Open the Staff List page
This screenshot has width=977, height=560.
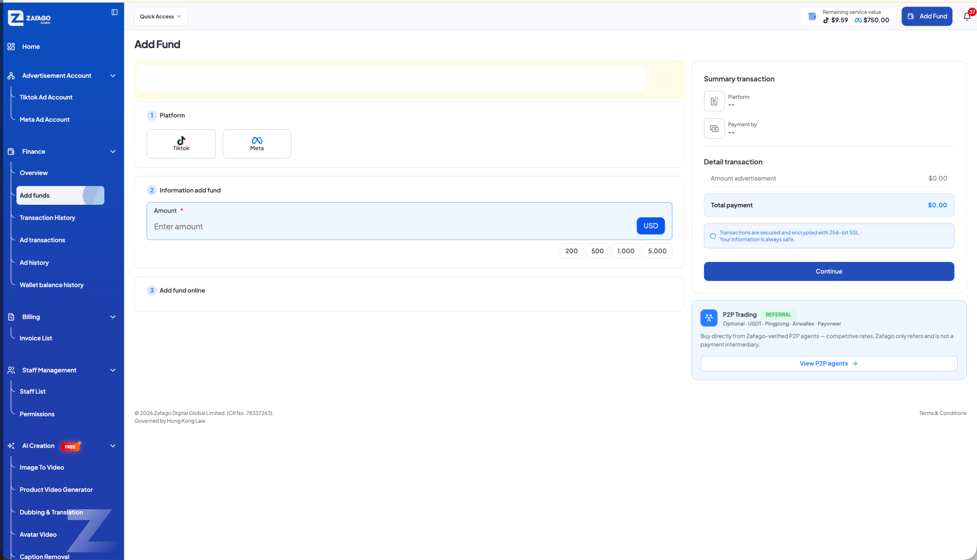coord(32,391)
